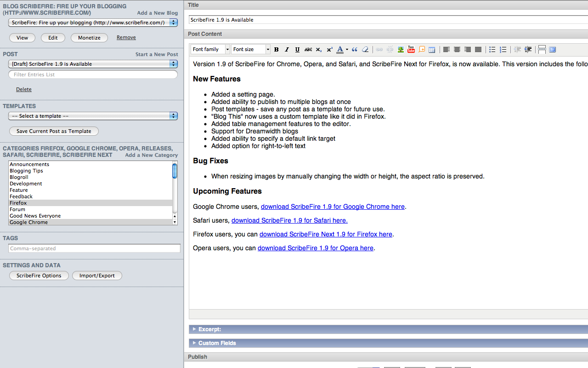Focus the comma-separated Tags field

pyautogui.click(x=95, y=248)
